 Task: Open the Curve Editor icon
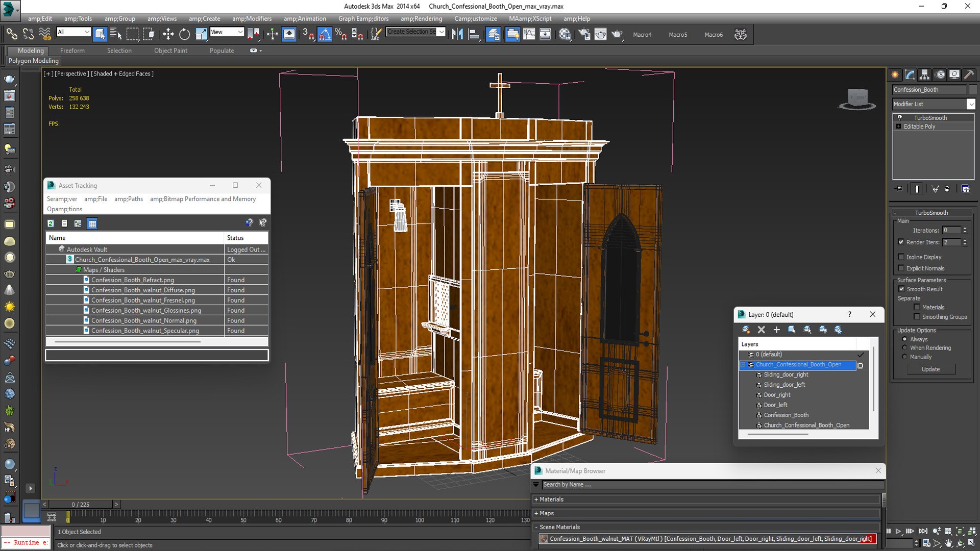[x=529, y=34]
